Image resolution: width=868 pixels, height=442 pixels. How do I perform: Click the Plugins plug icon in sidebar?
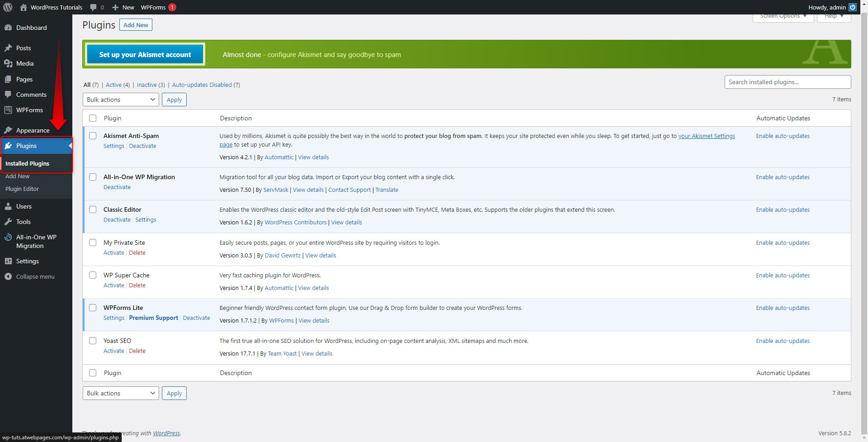(x=8, y=146)
